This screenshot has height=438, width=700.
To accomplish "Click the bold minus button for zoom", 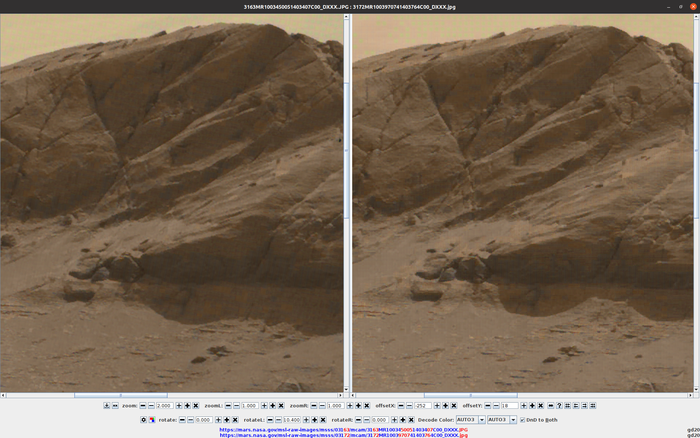I will pos(143,405).
